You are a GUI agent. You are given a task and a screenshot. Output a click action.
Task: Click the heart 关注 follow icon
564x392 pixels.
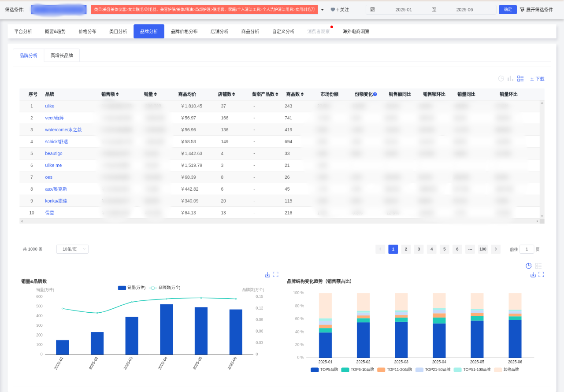pyautogui.click(x=333, y=10)
